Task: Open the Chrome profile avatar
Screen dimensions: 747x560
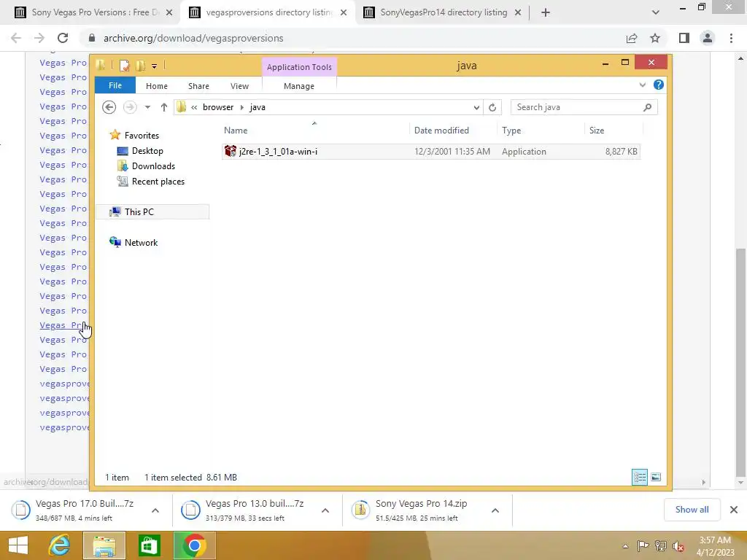Action: (x=708, y=38)
